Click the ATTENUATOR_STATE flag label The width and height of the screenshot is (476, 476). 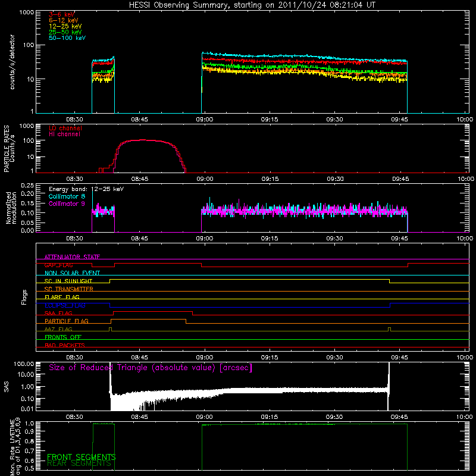[x=72, y=257]
